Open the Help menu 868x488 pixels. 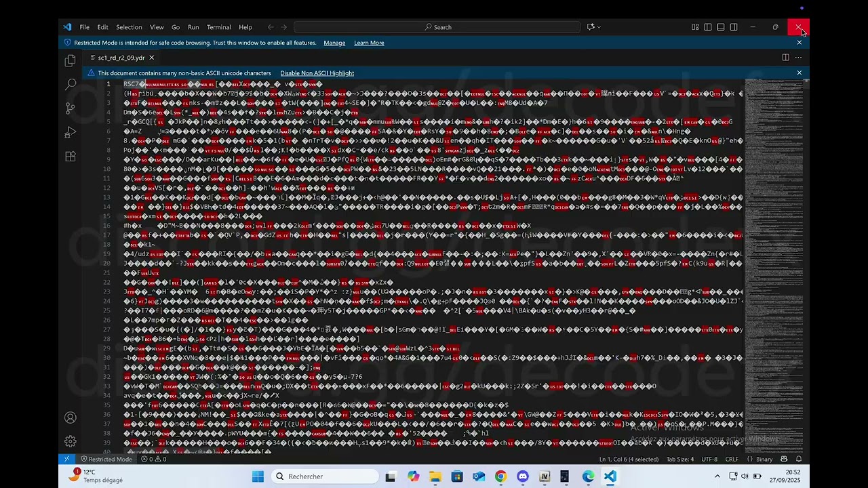[245, 27]
